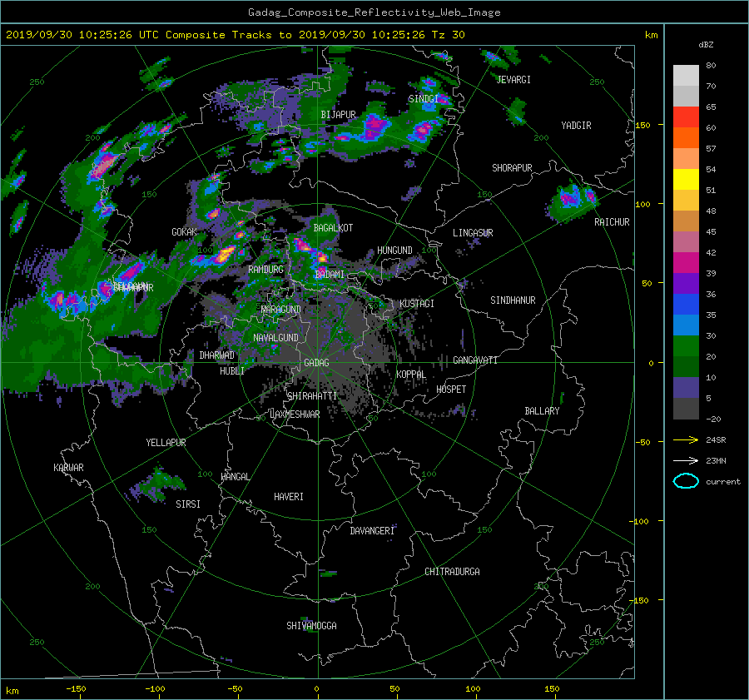Click the GANGAVATI city label
Screen dimensions: 749x700
475,360
